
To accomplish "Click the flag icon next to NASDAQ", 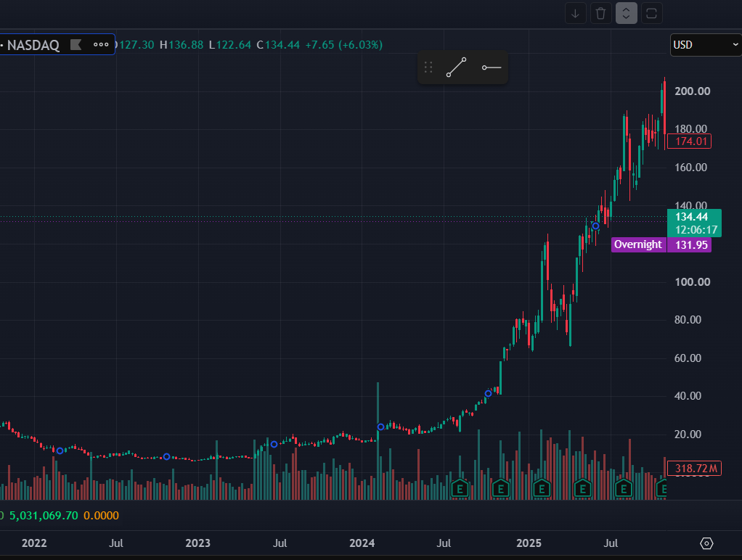I will pos(76,44).
